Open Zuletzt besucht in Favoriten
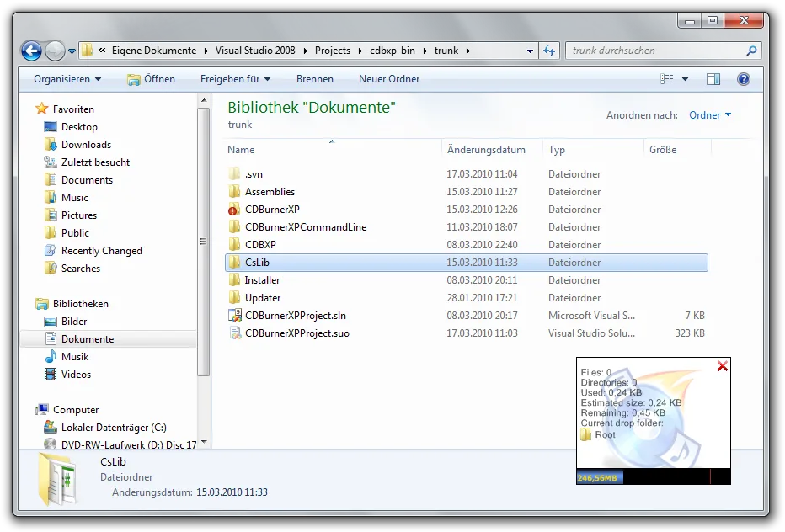Screen dimensions: 785x532 tap(87, 162)
